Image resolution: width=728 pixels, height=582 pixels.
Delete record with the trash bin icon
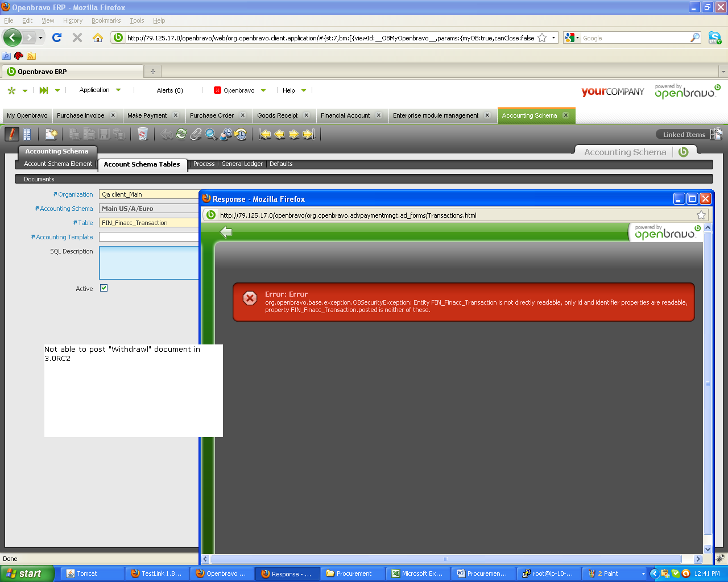pos(143,134)
